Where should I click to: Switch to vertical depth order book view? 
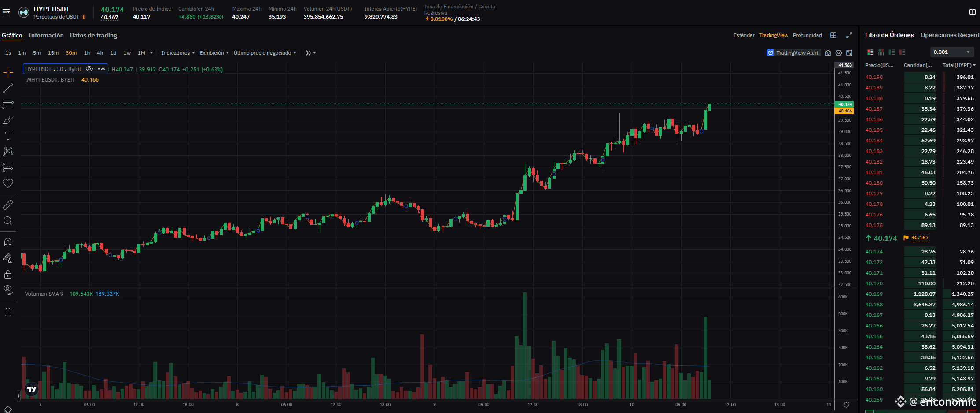[881, 52]
